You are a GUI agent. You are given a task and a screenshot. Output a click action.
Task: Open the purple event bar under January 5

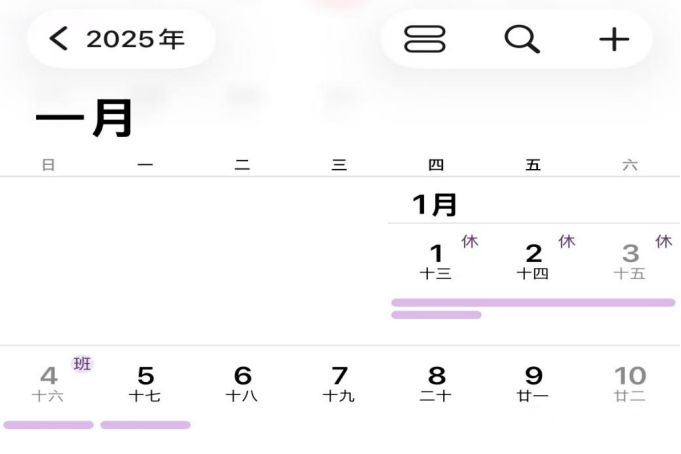click(x=145, y=425)
